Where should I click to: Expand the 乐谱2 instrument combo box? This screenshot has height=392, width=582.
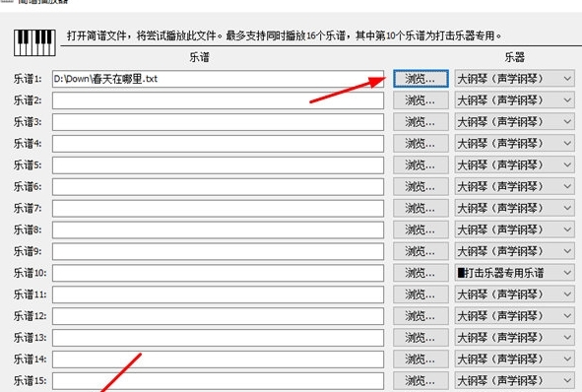pyautogui.click(x=514, y=100)
